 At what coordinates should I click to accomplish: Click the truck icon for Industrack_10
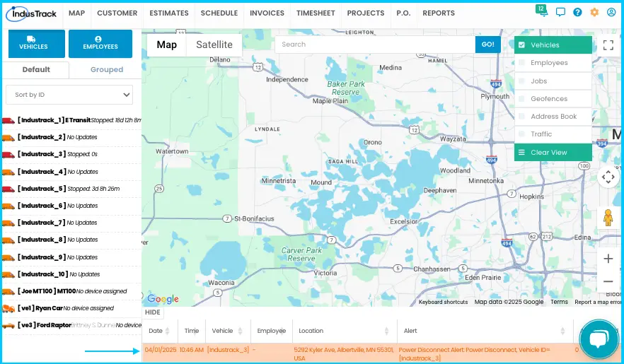[x=8, y=274]
